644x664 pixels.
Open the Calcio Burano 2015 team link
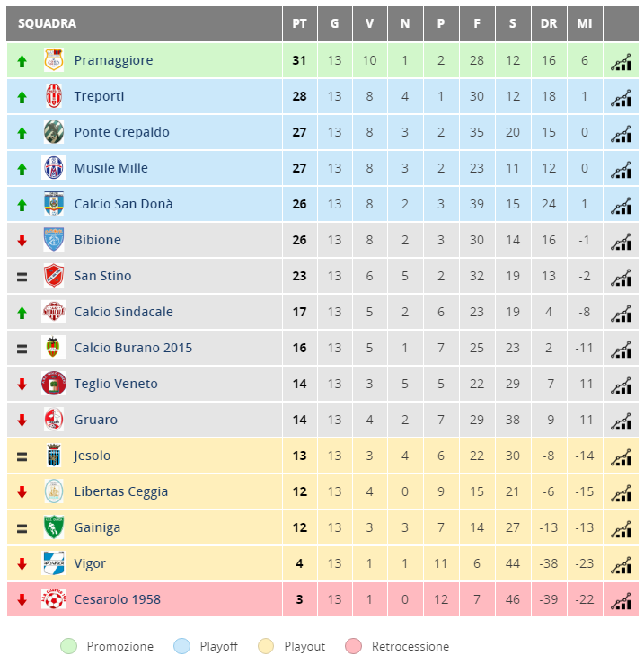(133, 348)
